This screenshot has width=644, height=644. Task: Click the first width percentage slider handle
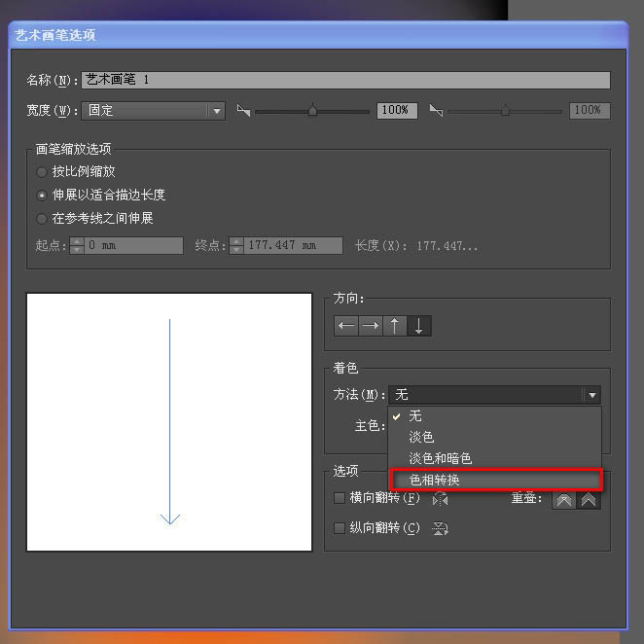pyautogui.click(x=312, y=110)
